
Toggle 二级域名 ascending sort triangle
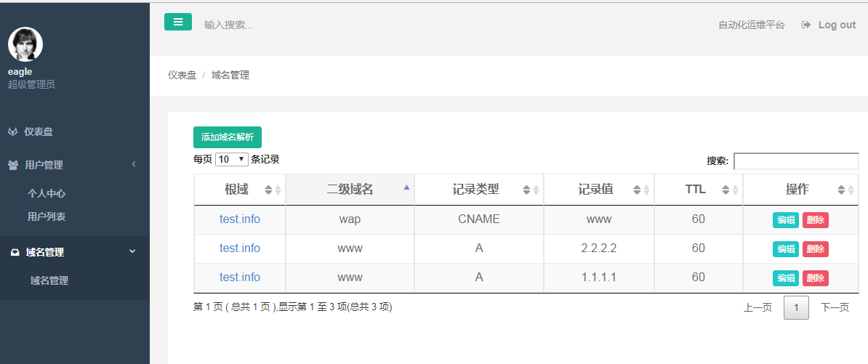pyautogui.click(x=407, y=187)
